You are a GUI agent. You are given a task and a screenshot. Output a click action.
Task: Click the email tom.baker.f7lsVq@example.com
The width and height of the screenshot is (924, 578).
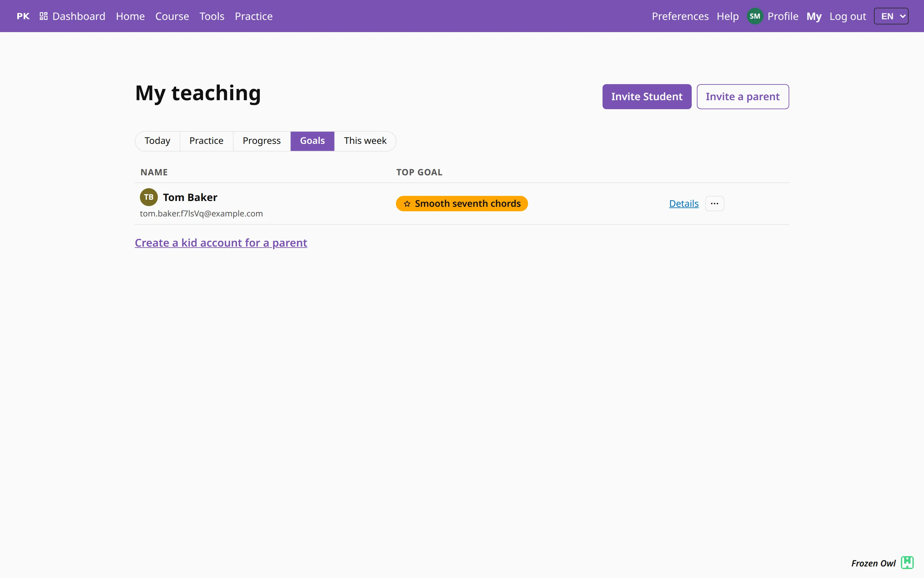tap(201, 214)
